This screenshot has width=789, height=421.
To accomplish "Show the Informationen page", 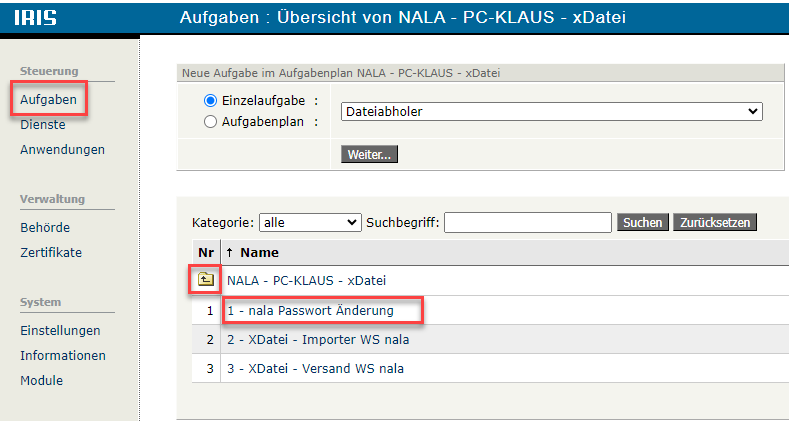I will (63, 356).
